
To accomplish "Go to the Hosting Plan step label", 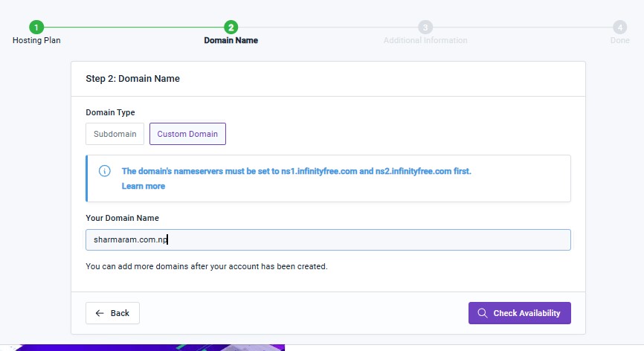I will click(36, 40).
